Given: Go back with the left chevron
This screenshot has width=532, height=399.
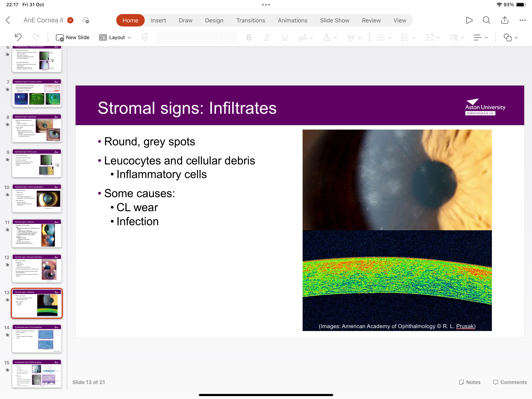Looking at the screenshot, I should 8,20.
